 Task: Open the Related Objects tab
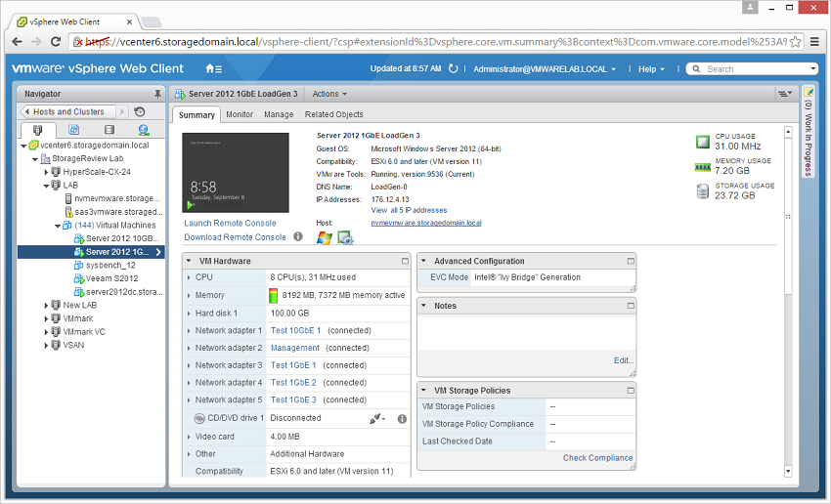tap(334, 114)
